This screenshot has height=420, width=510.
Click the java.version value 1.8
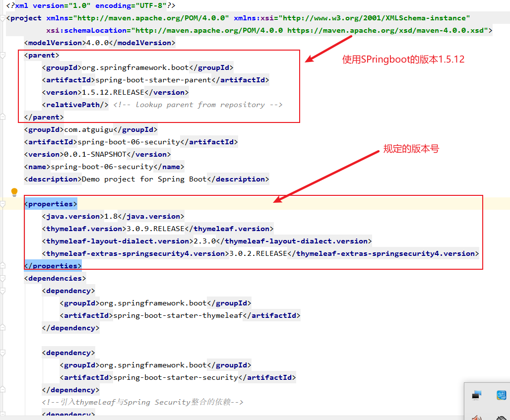(111, 217)
